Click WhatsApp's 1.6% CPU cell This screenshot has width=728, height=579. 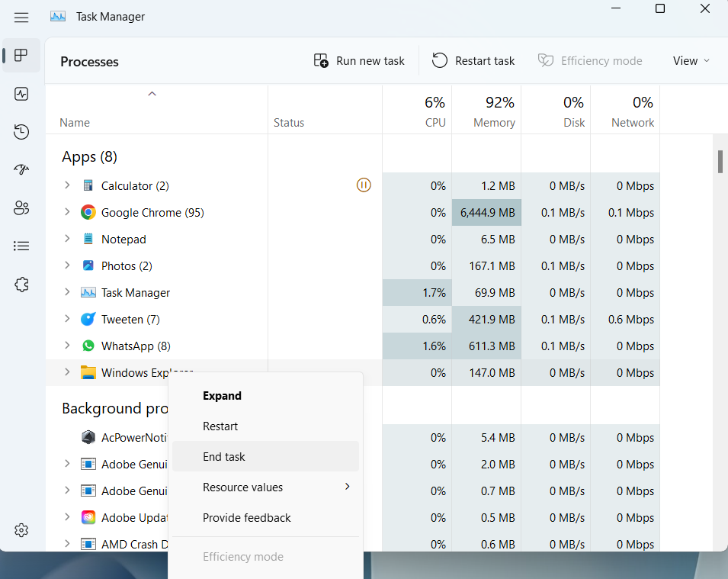[x=417, y=346]
